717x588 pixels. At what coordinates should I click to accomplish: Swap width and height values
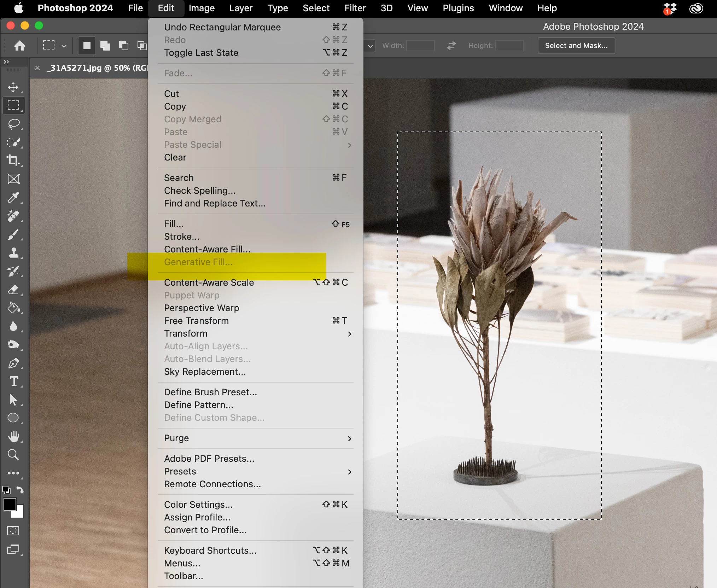(x=451, y=46)
